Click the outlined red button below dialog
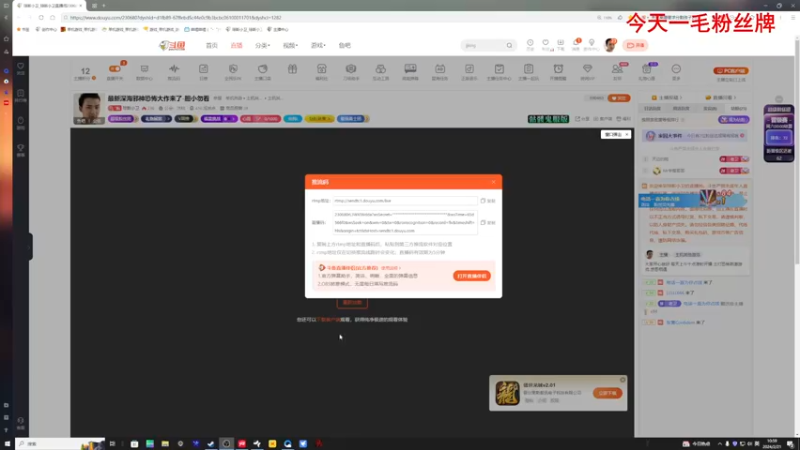This screenshot has height=450, width=800. tap(352, 303)
